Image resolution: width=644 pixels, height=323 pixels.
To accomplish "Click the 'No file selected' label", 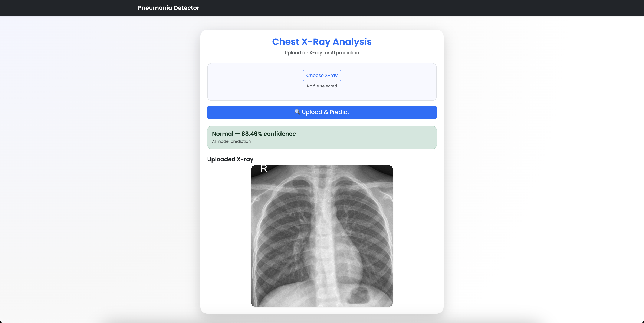I will [x=322, y=86].
